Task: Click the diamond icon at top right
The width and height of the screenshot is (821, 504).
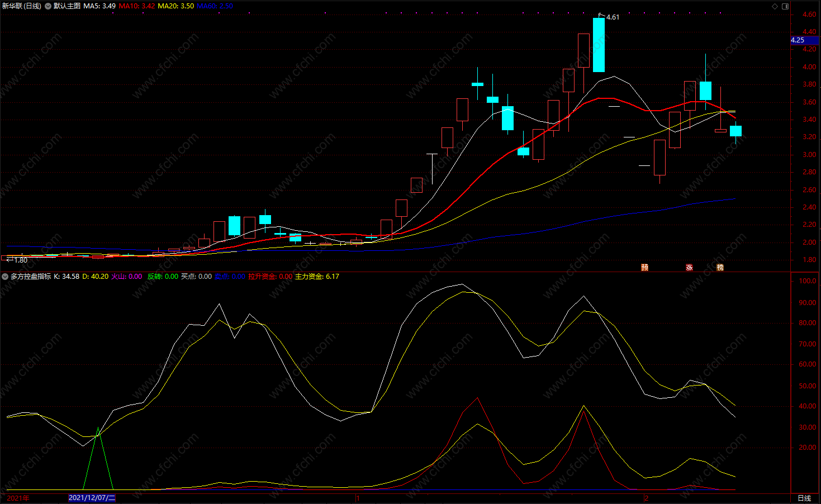Action: [x=775, y=6]
